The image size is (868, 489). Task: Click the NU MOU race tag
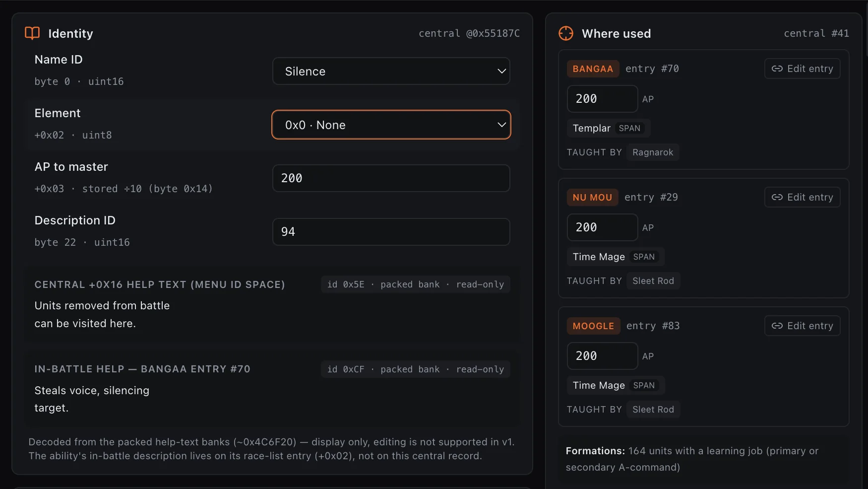pos(592,197)
